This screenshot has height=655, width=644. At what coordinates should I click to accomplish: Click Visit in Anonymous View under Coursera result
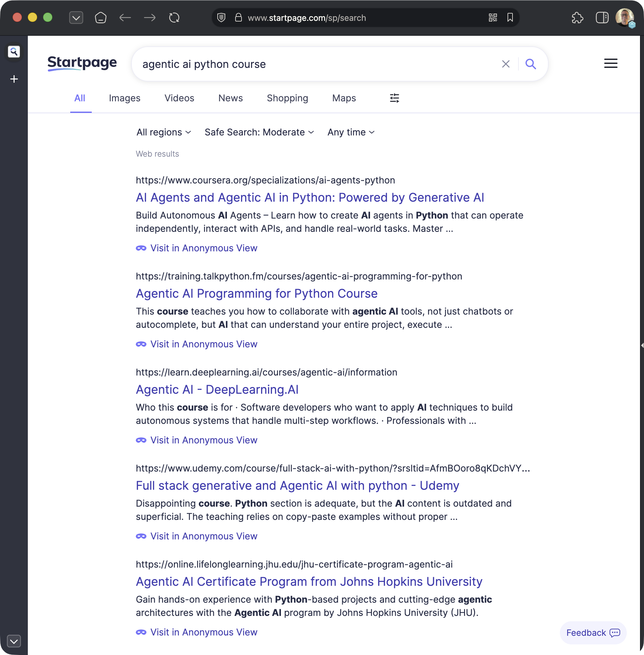click(x=203, y=248)
